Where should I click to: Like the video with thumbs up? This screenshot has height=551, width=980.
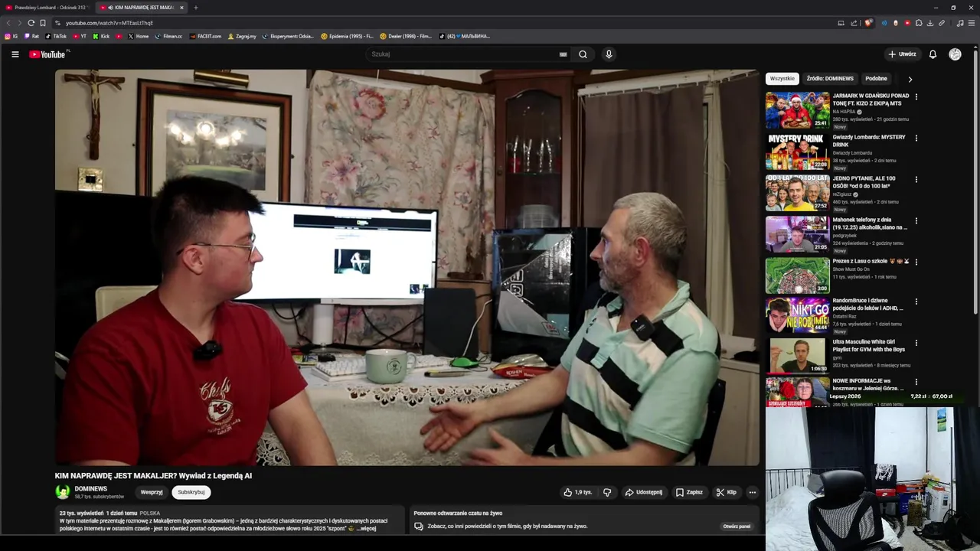click(x=578, y=492)
